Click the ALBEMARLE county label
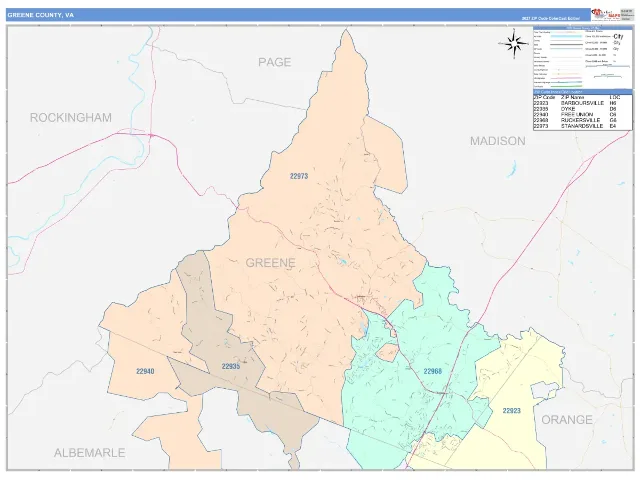This screenshot has height=480, width=640. [89, 453]
